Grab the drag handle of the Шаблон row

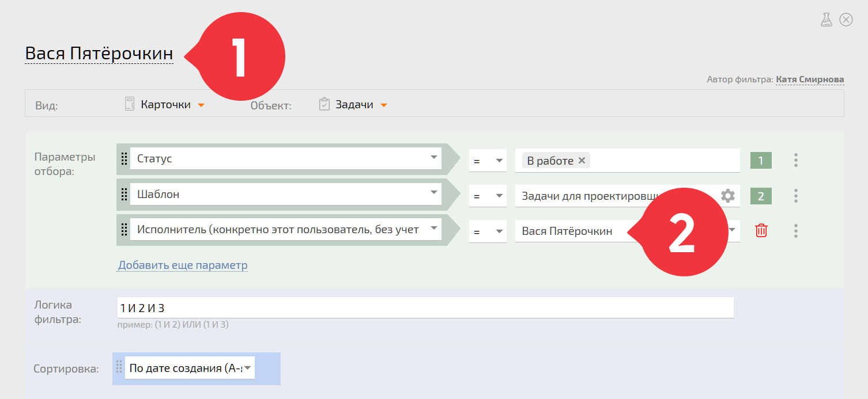(124, 195)
